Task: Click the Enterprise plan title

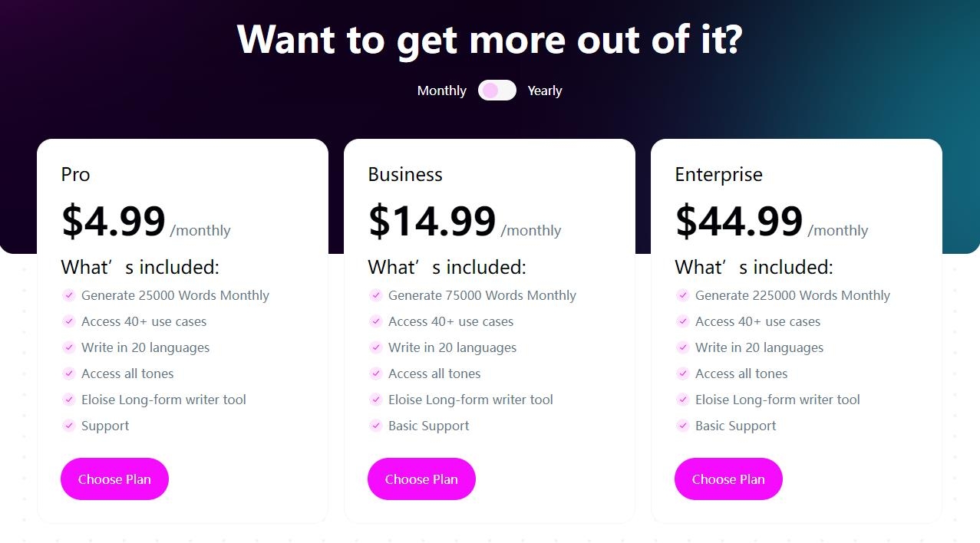Action: [718, 175]
